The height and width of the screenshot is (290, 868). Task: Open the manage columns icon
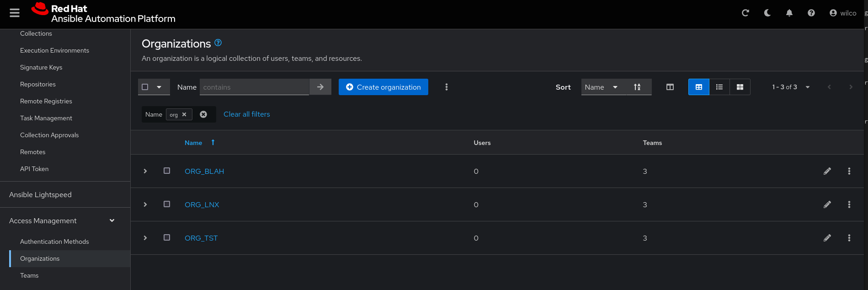670,87
